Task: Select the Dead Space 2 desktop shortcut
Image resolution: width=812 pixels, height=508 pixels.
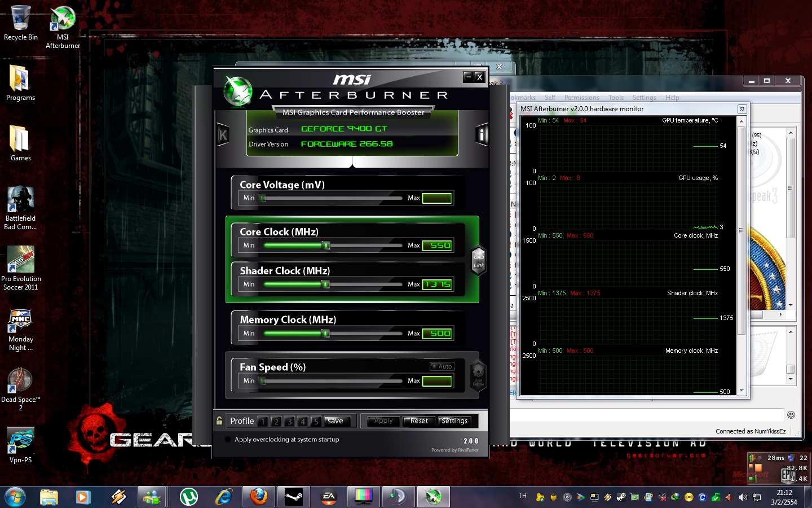Action: pos(21,389)
